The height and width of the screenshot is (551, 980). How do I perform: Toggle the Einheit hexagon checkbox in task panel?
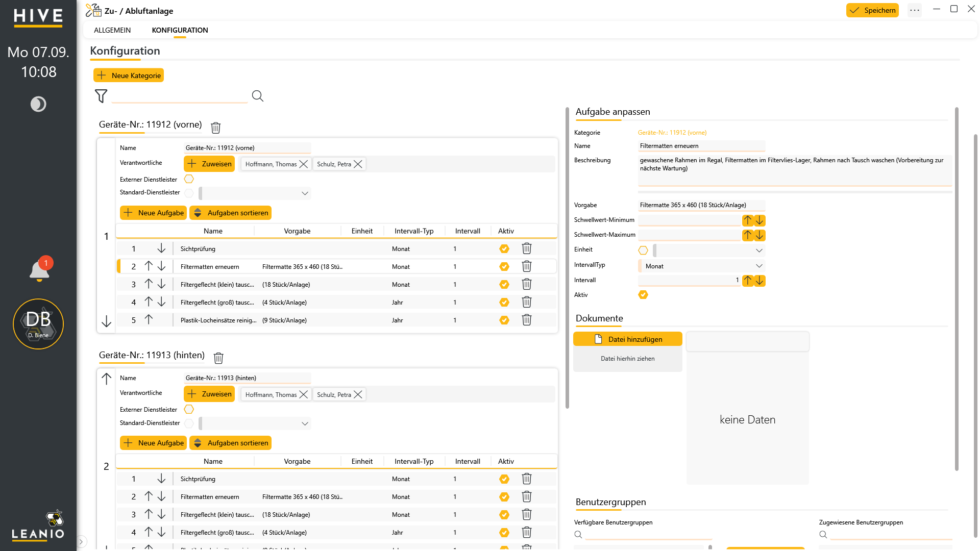pyautogui.click(x=643, y=250)
